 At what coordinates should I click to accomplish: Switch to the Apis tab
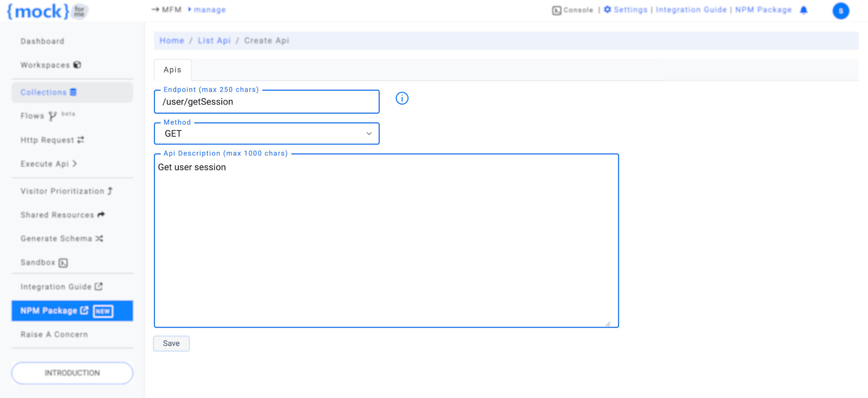click(172, 70)
